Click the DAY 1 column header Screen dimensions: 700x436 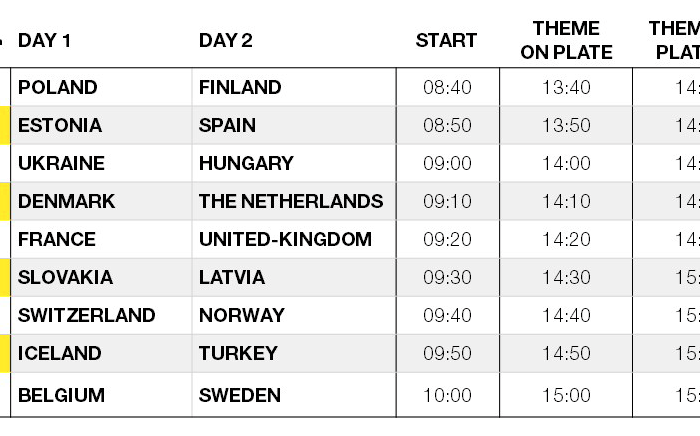click(x=44, y=41)
